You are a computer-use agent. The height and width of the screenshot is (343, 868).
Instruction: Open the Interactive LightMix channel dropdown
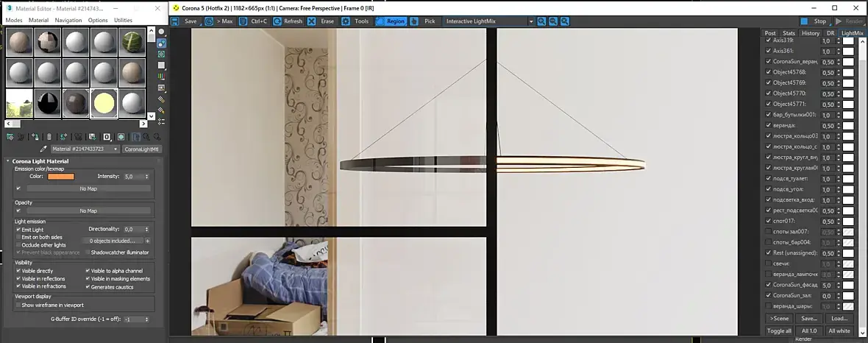click(488, 21)
